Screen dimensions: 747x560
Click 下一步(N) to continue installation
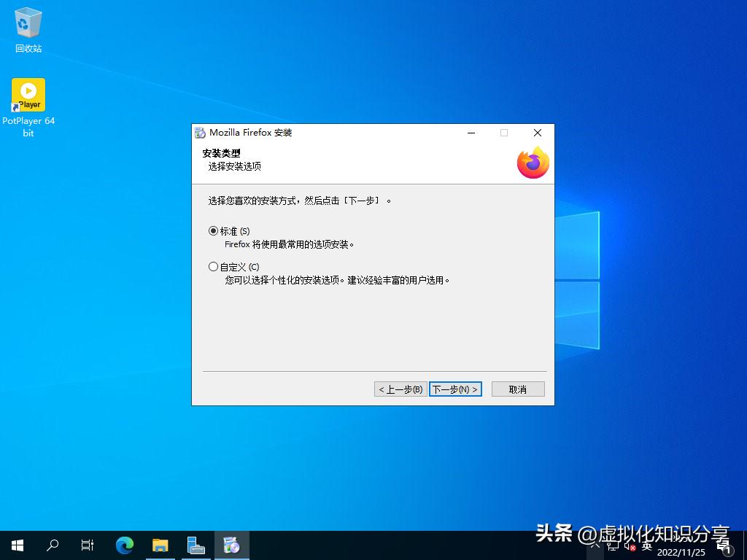click(454, 389)
